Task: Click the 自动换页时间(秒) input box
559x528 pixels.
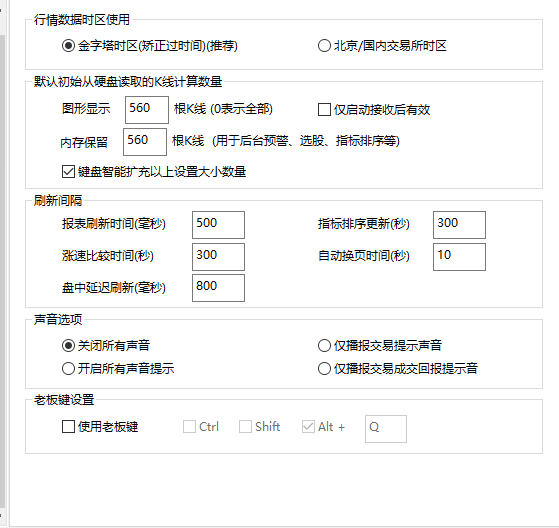Action: tap(459, 257)
